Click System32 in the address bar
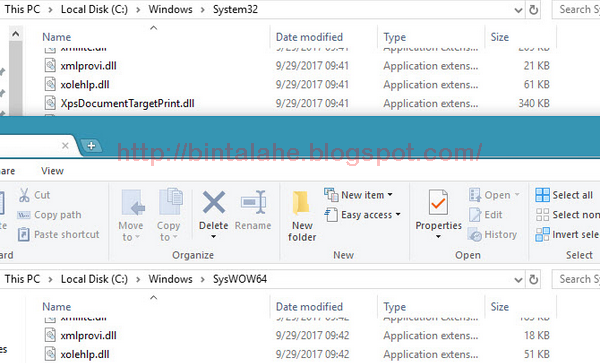 [235, 10]
